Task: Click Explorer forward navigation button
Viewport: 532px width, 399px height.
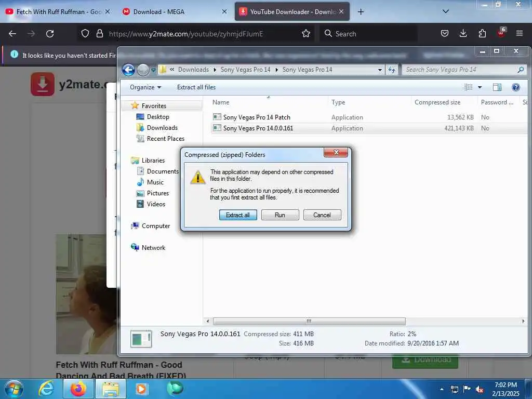Action: [143, 70]
